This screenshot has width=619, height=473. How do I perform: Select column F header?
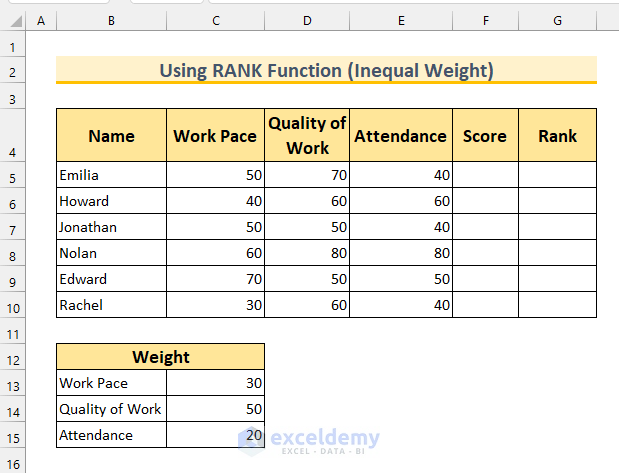click(485, 20)
